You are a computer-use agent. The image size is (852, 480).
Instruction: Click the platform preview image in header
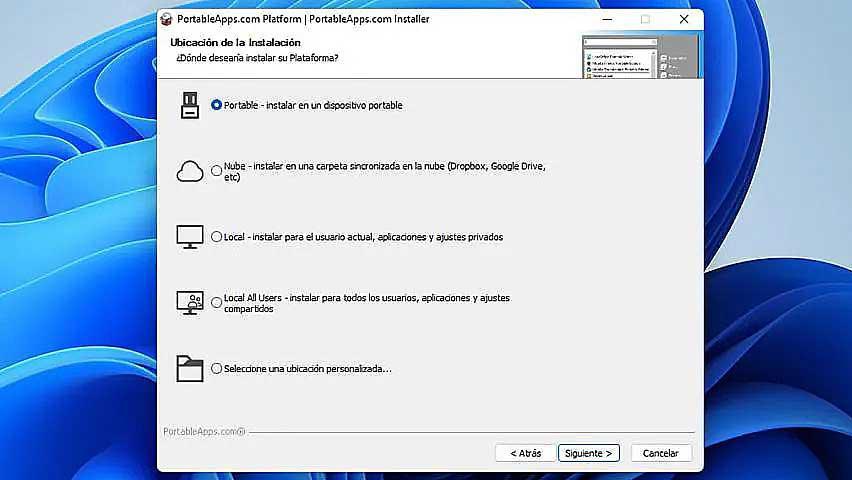640,57
